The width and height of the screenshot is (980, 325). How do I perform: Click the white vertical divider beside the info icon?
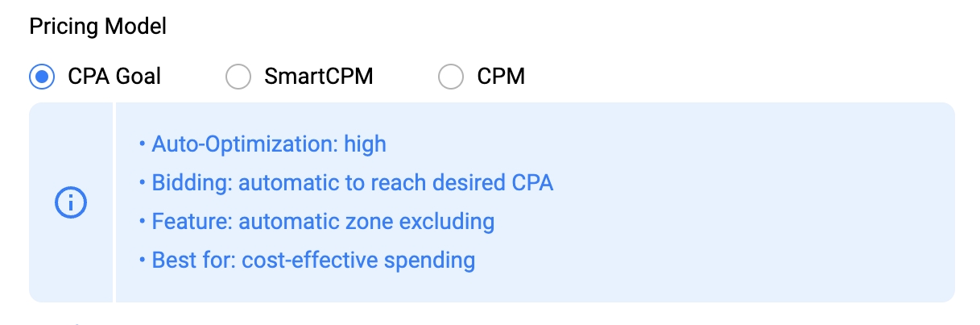pyautogui.click(x=115, y=202)
